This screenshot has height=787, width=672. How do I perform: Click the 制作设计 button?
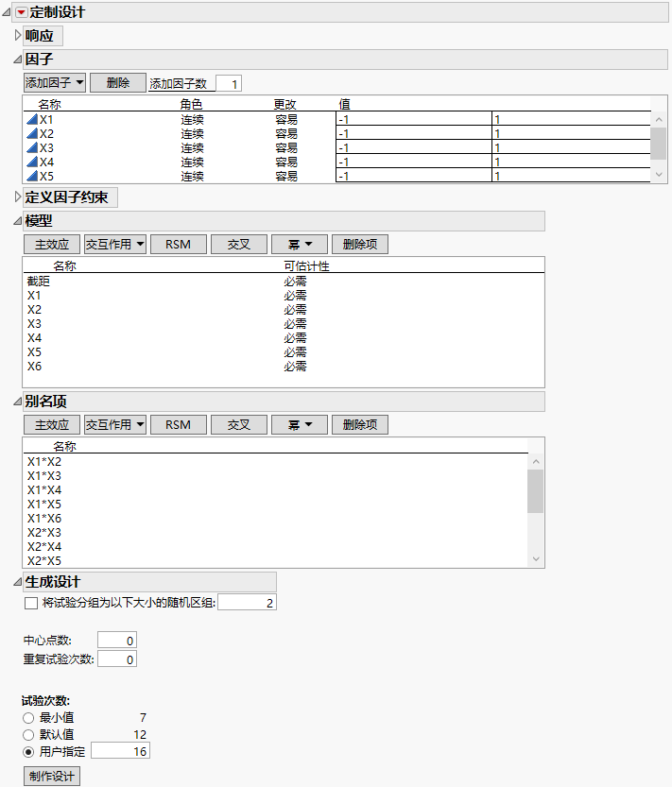tap(52, 776)
